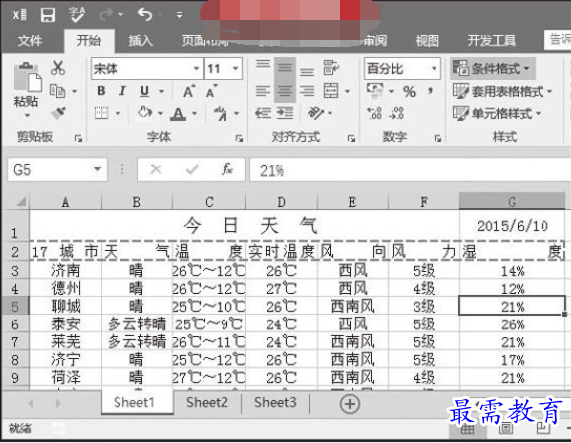The height and width of the screenshot is (443, 571).
Task: Click the fx Insert Function icon
Action: click(227, 169)
